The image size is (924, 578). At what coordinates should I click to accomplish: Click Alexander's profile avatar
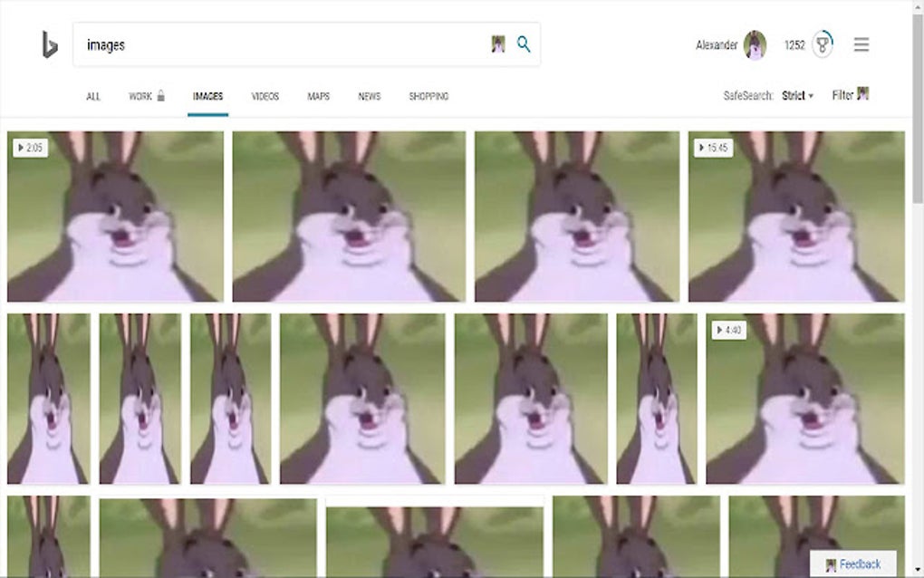[753, 43]
